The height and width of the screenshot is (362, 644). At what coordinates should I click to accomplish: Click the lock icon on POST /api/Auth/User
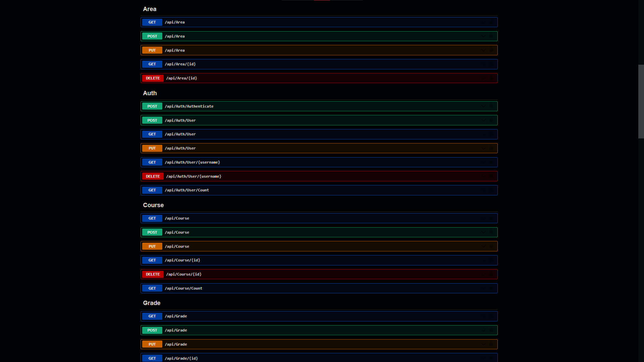pyautogui.click(x=491, y=120)
